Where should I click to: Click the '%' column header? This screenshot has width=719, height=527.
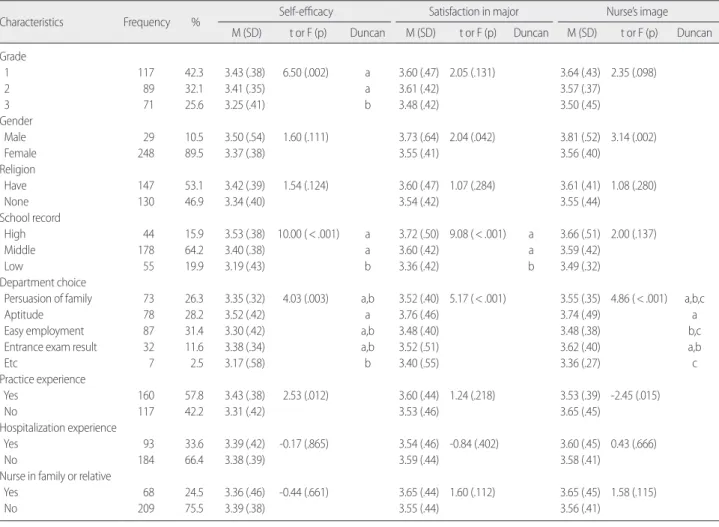(x=195, y=22)
